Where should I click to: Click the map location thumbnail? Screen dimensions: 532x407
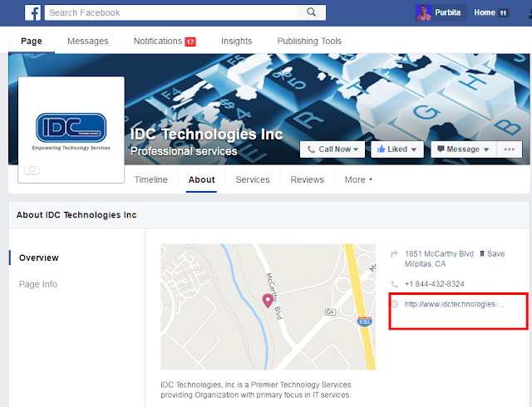pos(268,306)
